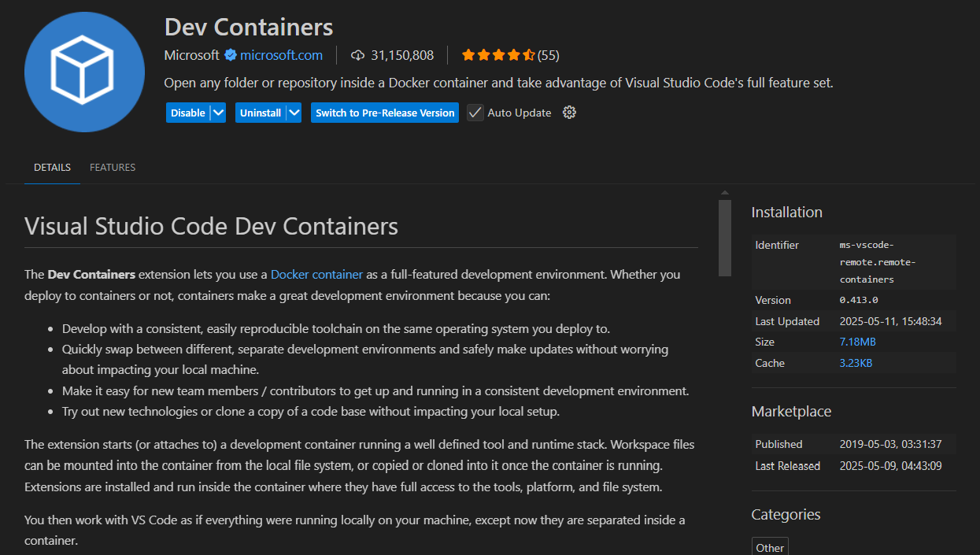Screen dimensions: 980x555
Task: Click the scrollbar up arrow
Action: click(725, 193)
